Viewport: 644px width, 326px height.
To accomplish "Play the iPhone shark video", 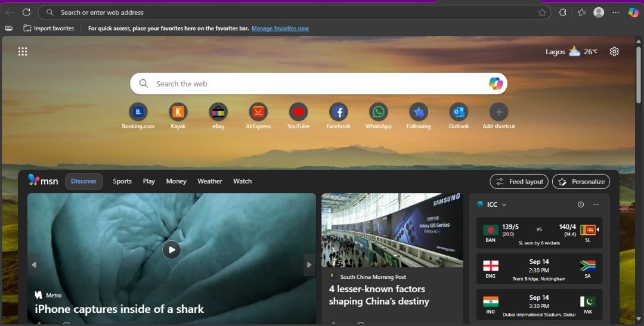I will point(172,250).
